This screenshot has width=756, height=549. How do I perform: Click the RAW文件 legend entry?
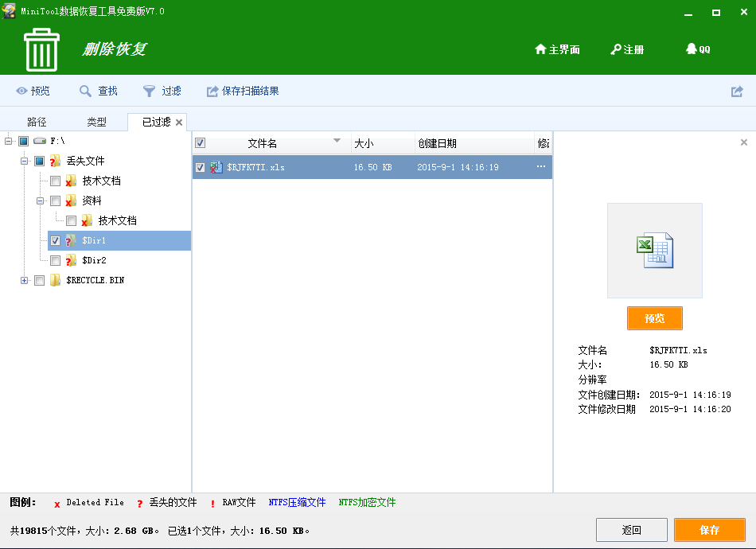[233, 503]
